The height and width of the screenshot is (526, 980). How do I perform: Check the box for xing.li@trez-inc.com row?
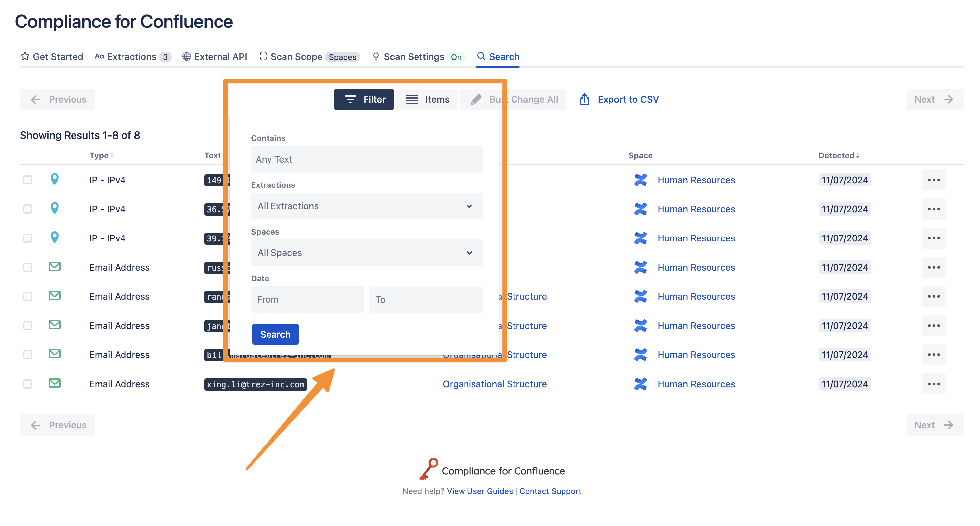coord(28,384)
